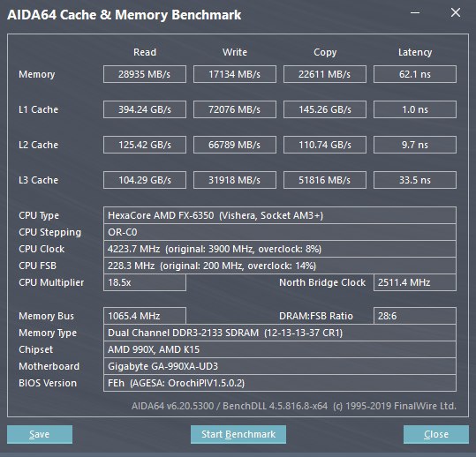
Task: Select Memory read value 28935 MB/s
Action: [145, 74]
